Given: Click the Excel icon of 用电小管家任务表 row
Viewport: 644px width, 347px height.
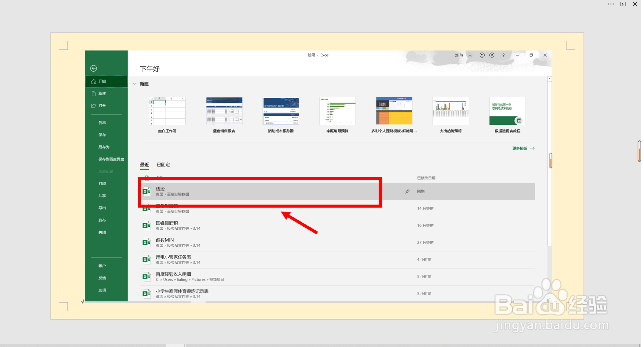Looking at the screenshot, I should click(x=147, y=260).
